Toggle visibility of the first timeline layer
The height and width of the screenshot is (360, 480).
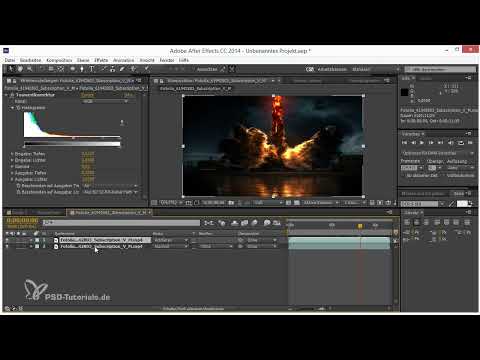(7, 240)
